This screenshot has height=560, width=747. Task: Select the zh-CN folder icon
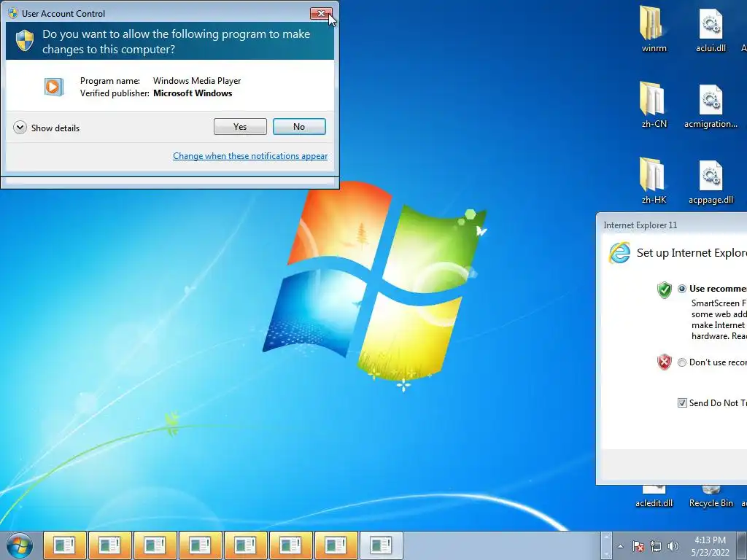654,105
